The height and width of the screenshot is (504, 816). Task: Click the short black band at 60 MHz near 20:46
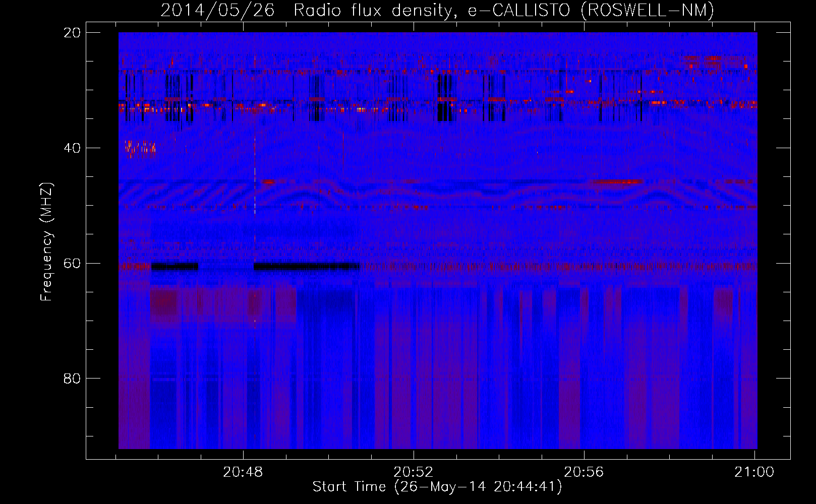click(174, 267)
